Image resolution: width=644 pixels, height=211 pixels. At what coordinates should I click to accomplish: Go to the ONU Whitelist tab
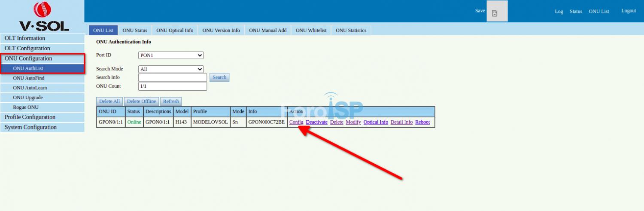click(x=311, y=31)
